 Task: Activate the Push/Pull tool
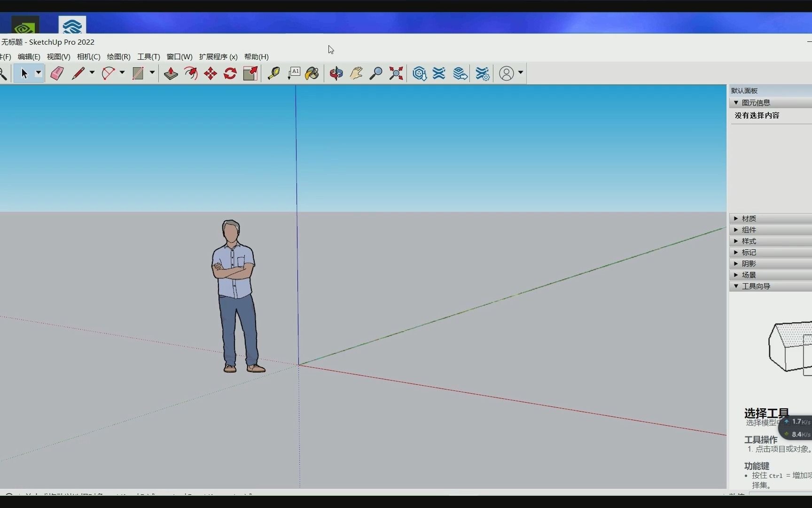pos(170,73)
